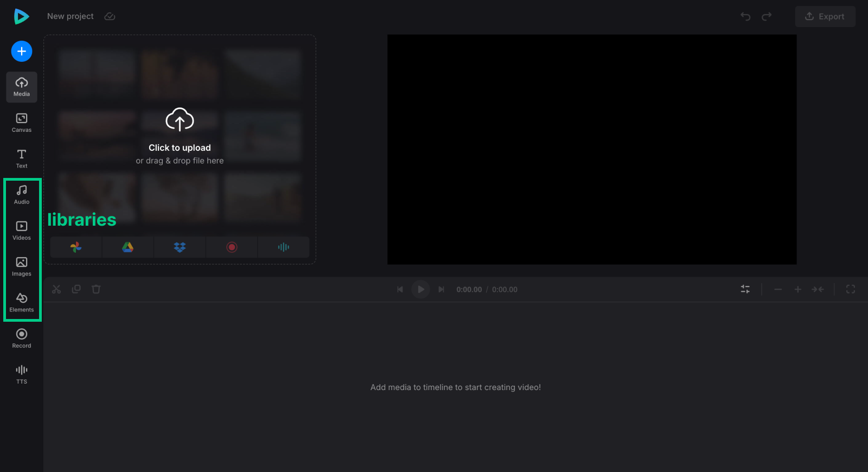Open the Canvas panel
Viewport: 868px width, 472px height.
(22, 123)
